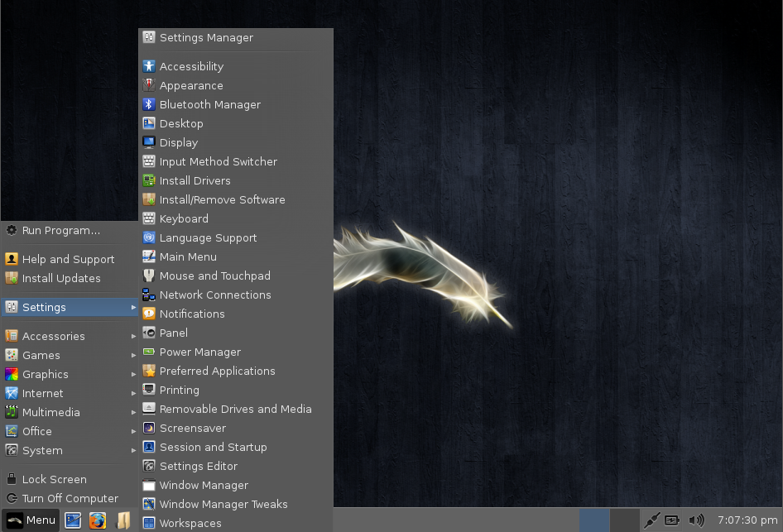The height and width of the screenshot is (532, 783).
Task: Click the Mouse and Touchpad icon
Action: (x=149, y=276)
